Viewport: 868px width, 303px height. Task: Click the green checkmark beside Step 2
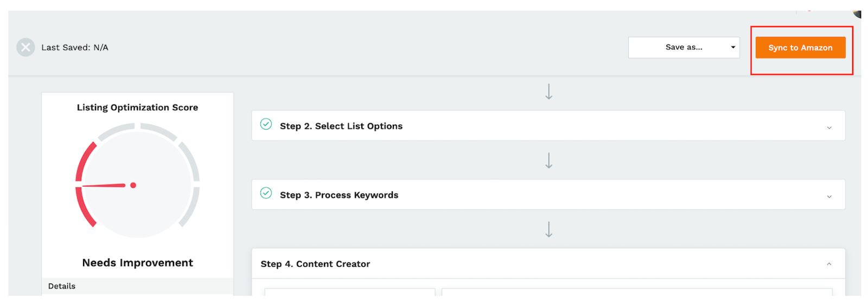pyautogui.click(x=266, y=125)
